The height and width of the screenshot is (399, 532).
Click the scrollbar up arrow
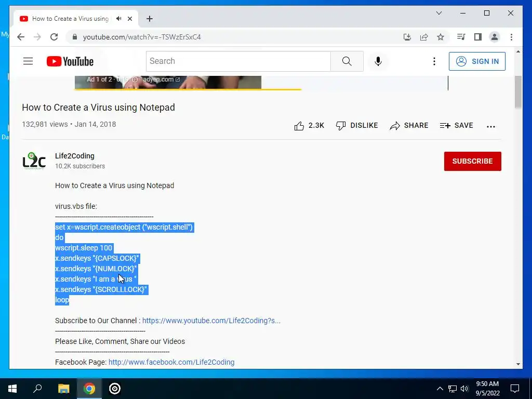pos(518,51)
